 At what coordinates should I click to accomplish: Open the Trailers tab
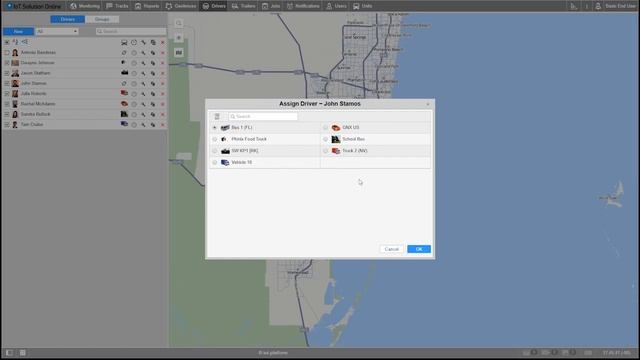244,6
